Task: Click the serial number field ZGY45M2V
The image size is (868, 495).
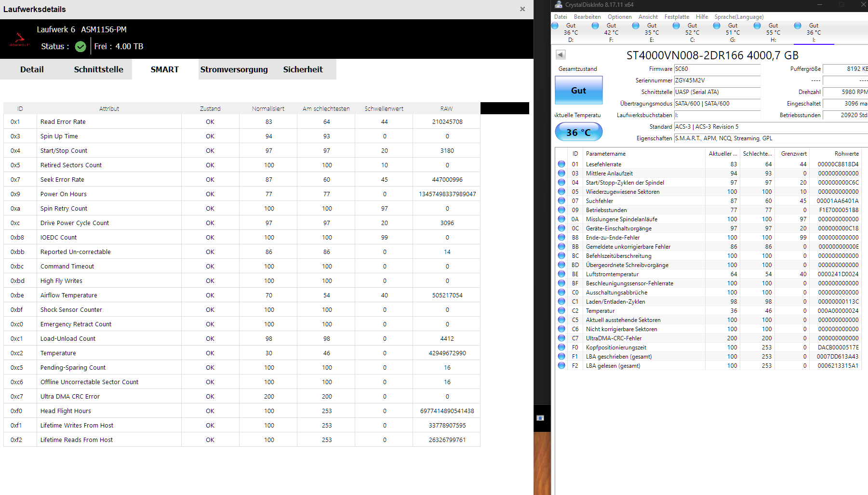Action: click(717, 80)
